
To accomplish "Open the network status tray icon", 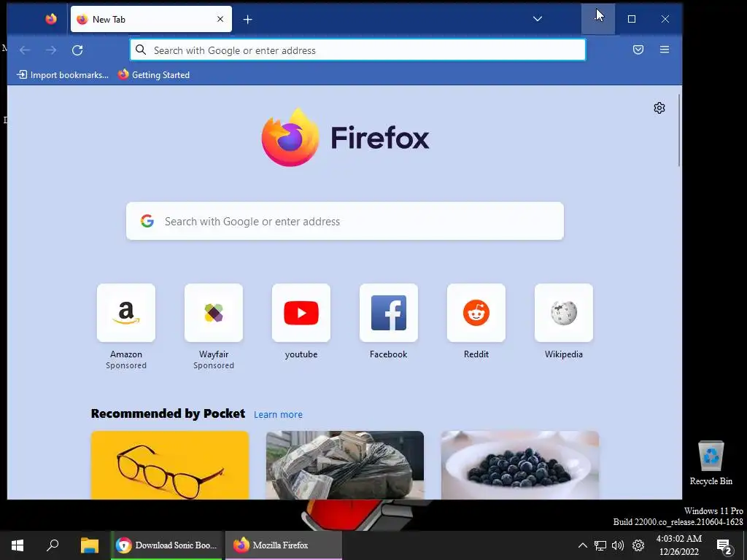I will [600, 545].
